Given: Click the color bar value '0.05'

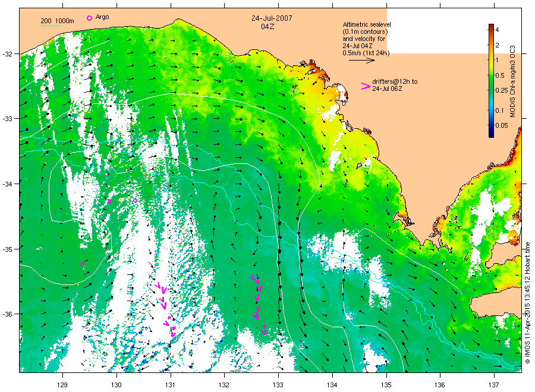Looking at the screenshot, I should coord(502,125).
